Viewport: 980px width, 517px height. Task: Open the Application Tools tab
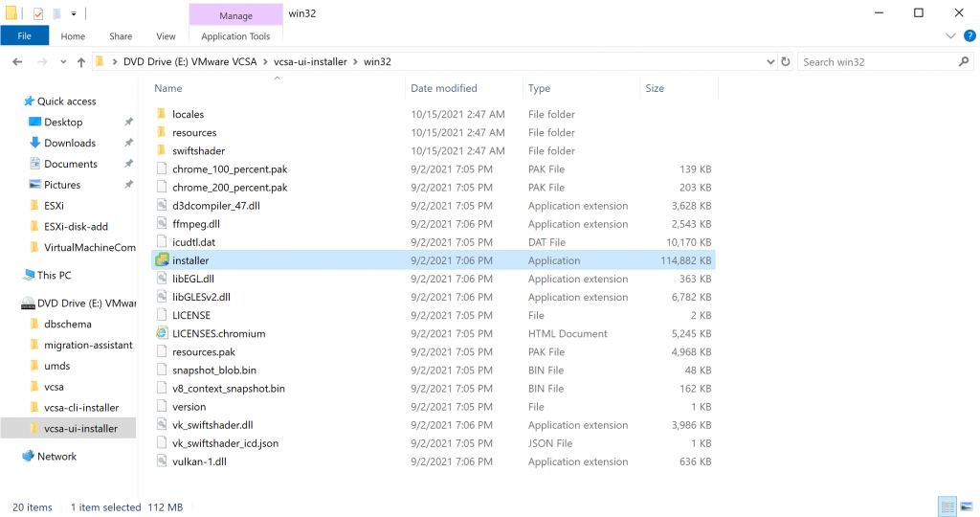235,36
